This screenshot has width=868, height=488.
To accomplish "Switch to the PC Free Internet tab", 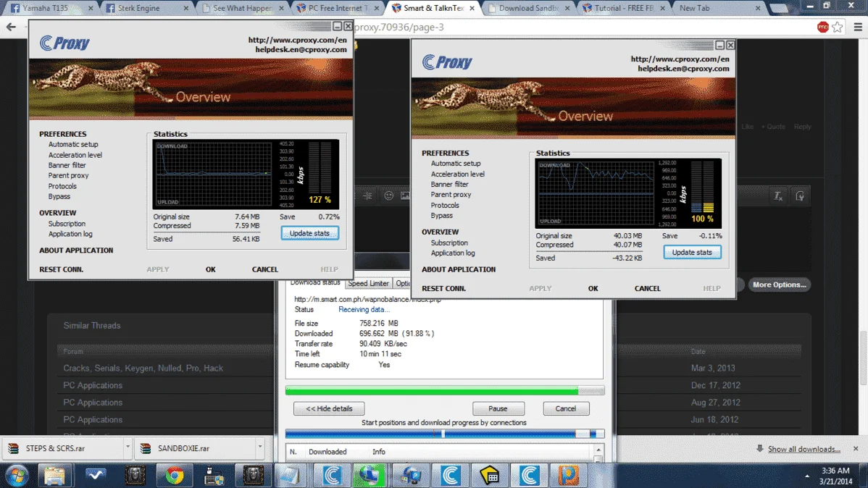I will click(338, 8).
